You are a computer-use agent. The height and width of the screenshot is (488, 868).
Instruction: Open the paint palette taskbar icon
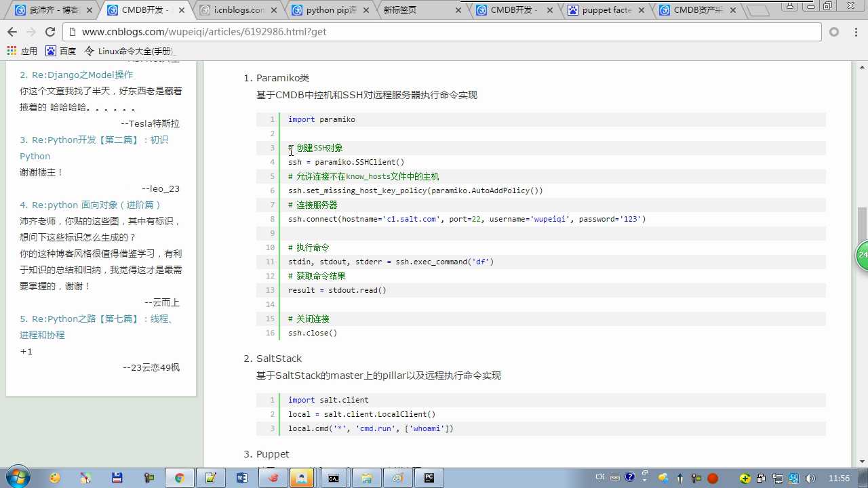54,478
